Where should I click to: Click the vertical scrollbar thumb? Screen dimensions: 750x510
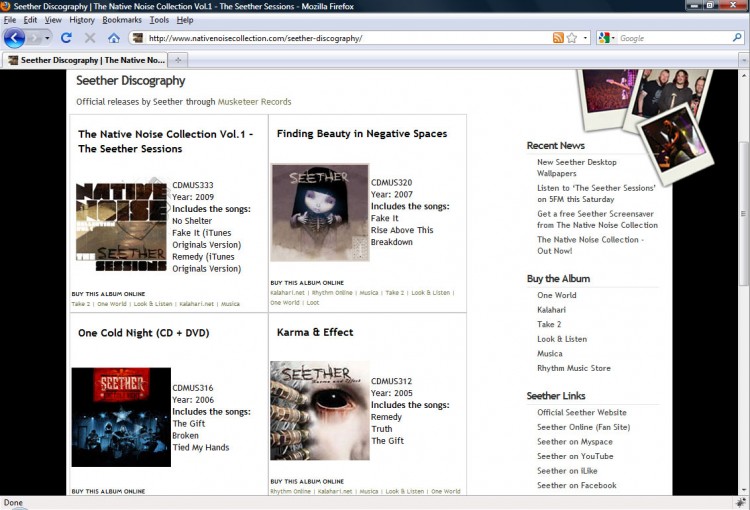pyautogui.click(x=744, y=214)
